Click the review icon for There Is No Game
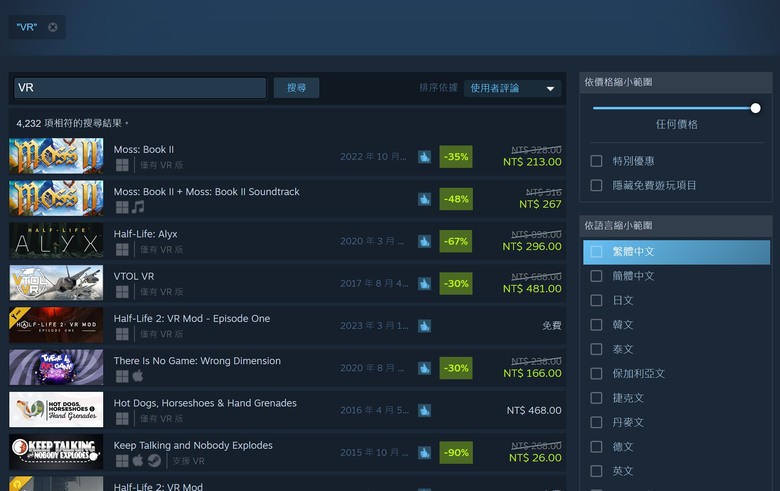 tap(424, 368)
